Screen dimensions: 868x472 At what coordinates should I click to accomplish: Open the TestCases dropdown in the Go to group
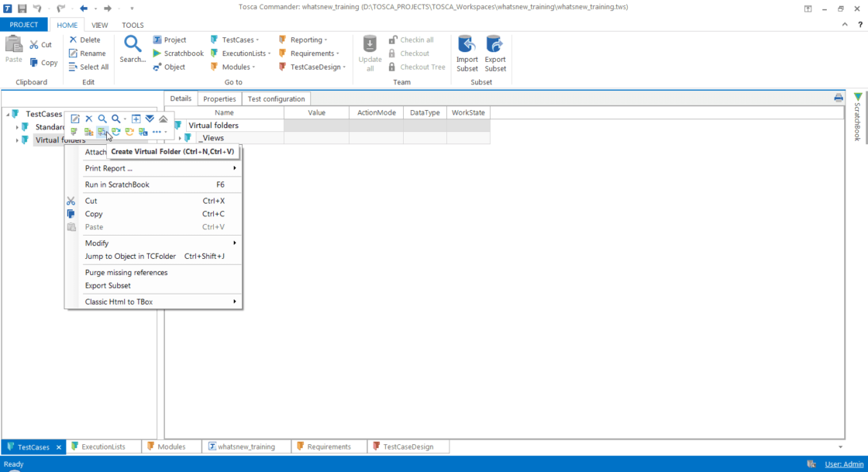(236, 40)
